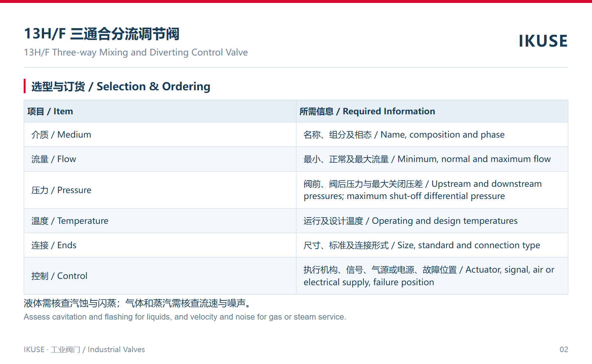Select the Medium row cell
592x364 pixels.
[160, 135]
